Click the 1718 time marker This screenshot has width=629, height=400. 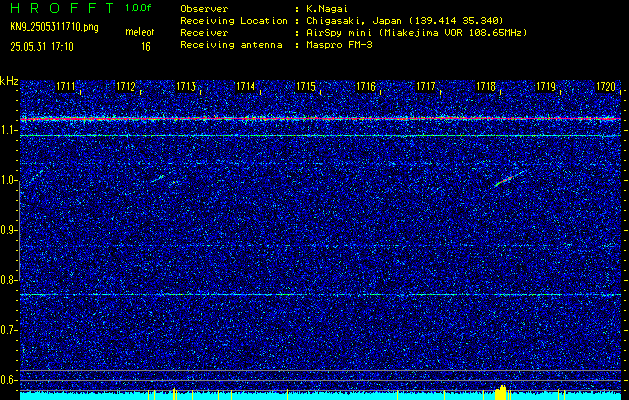click(486, 86)
